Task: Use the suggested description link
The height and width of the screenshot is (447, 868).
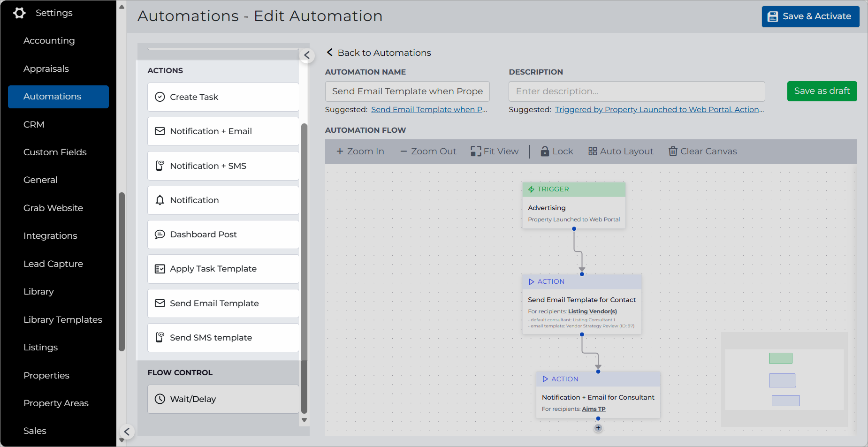Action: [x=659, y=110]
